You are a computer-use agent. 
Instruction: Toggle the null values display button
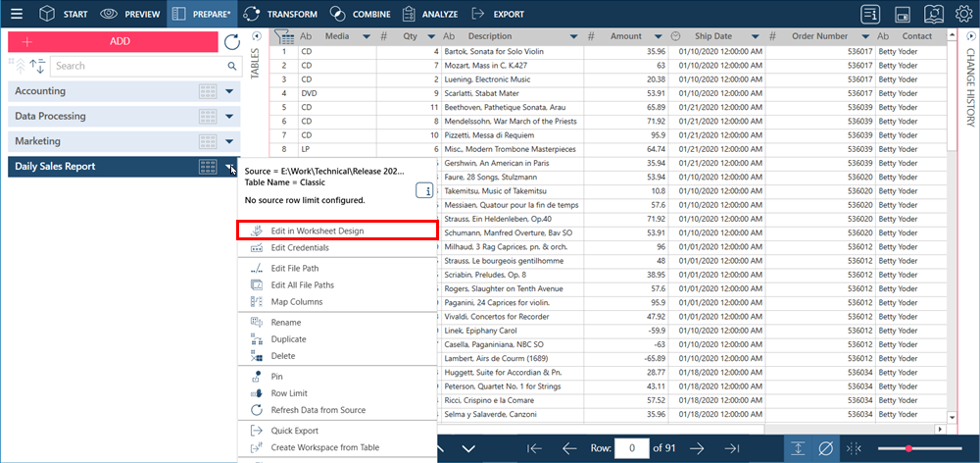point(825,448)
